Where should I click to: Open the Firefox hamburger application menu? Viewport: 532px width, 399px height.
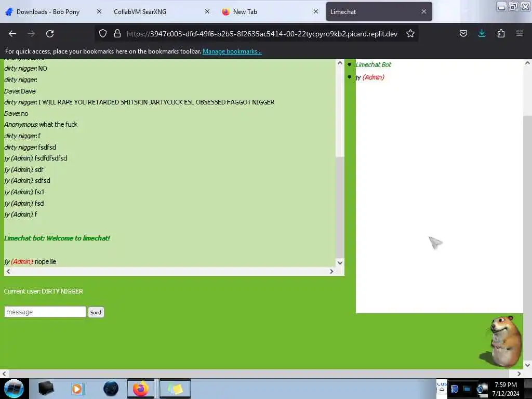(x=520, y=34)
